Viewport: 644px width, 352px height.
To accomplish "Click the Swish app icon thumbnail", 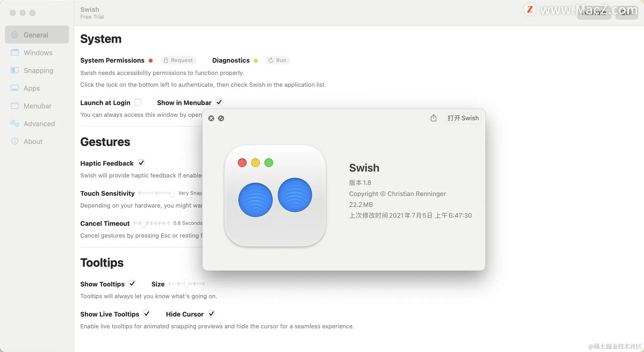I will click(275, 196).
